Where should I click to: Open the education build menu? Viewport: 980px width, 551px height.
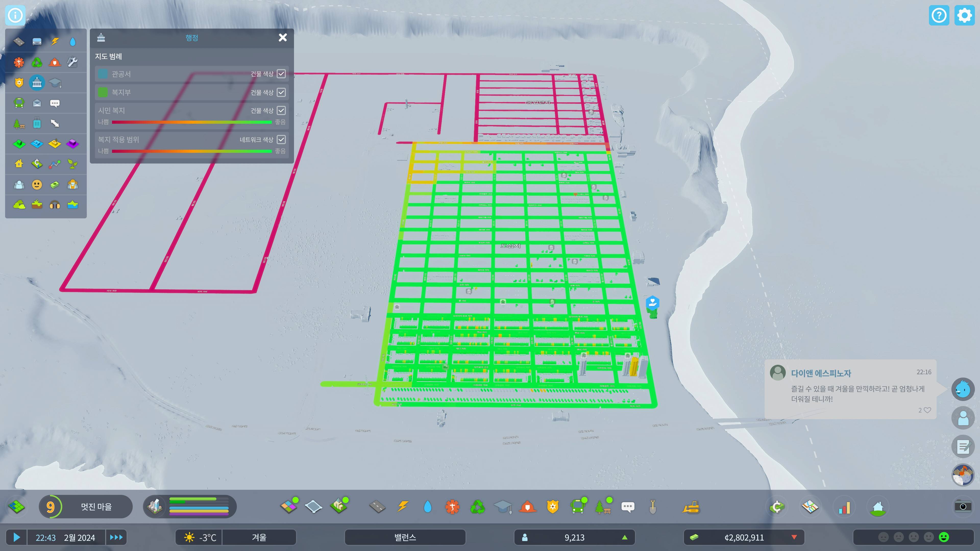coord(503,507)
